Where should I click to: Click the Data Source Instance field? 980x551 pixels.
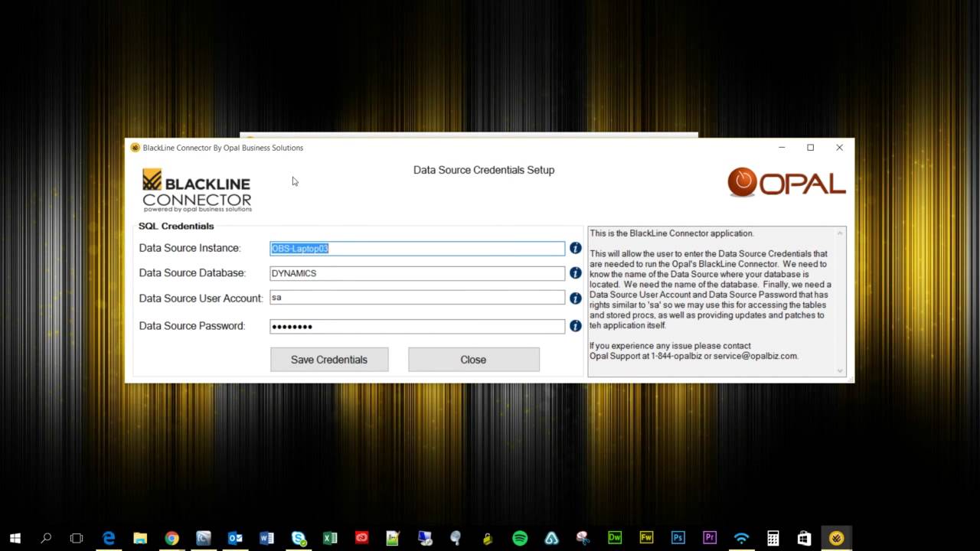(417, 249)
